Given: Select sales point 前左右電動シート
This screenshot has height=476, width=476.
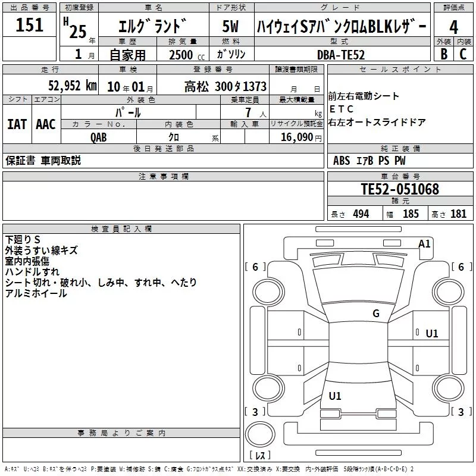Looking at the screenshot, I should [x=364, y=96].
